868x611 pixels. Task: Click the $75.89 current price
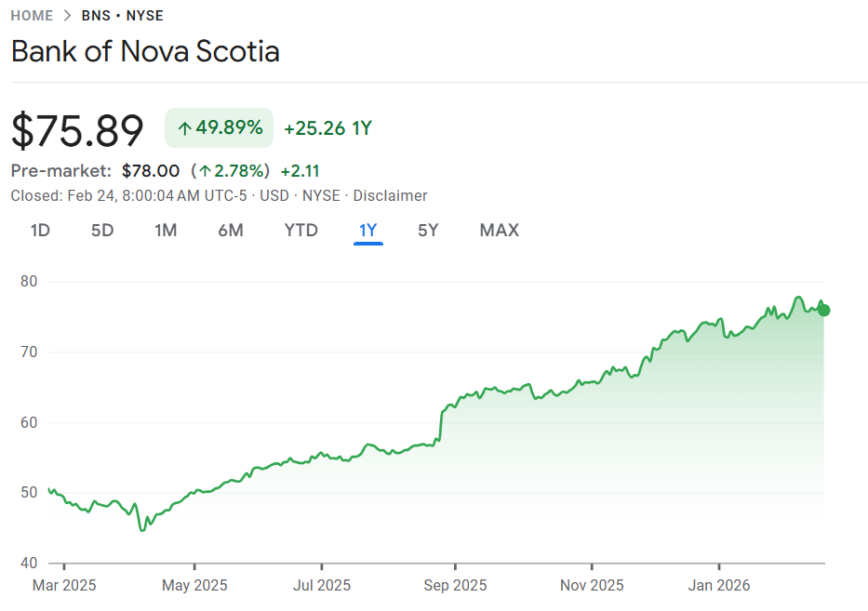[x=77, y=130]
